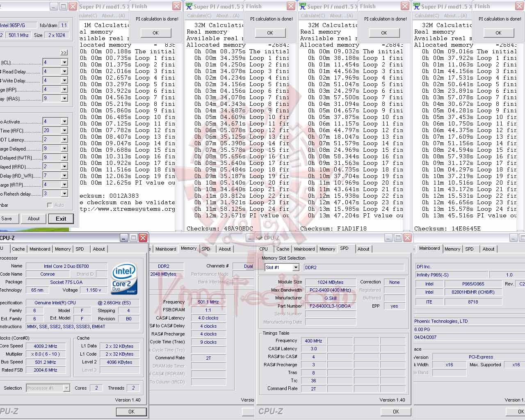Open the Delay (tRD_WR) dropdown showing 7
The height and width of the screenshot is (420, 525).
pyautogui.click(x=64, y=176)
